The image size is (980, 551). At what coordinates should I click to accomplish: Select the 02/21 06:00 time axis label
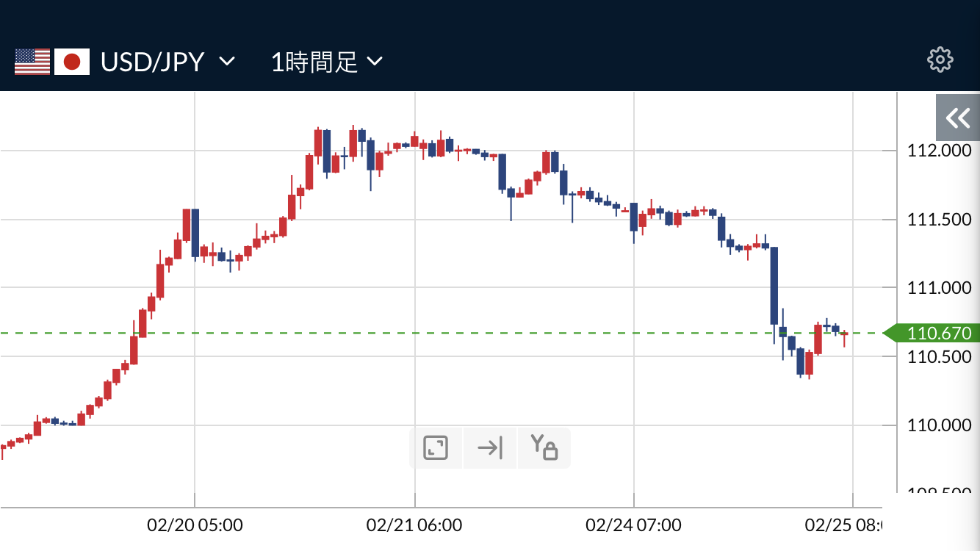coord(414,525)
